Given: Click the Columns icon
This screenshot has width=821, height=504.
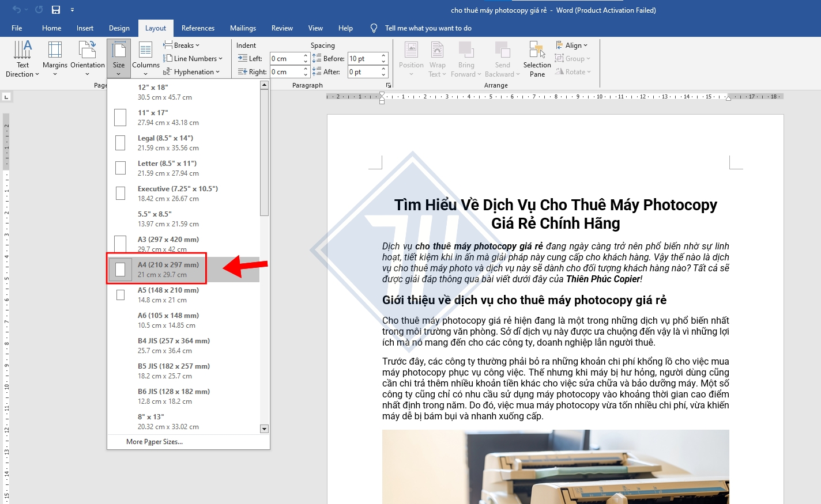Looking at the screenshot, I should tap(145, 58).
